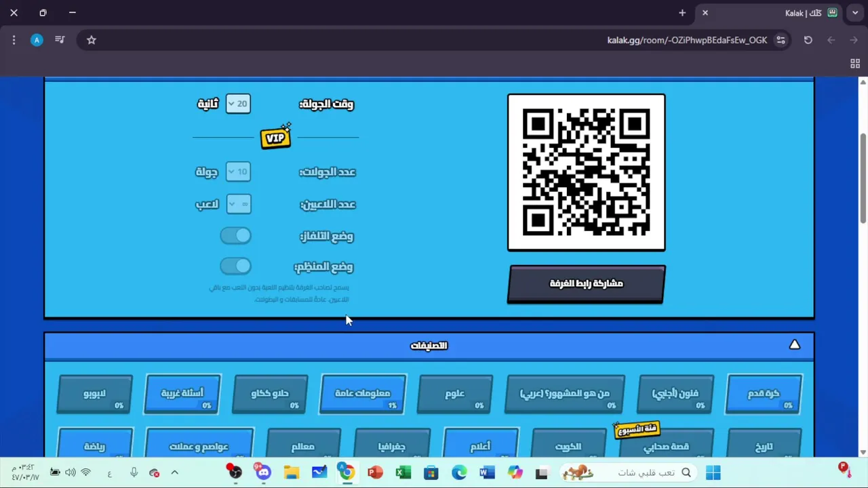Select the حلاو ككاو category
This screenshot has width=868, height=488.
coord(270,394)
